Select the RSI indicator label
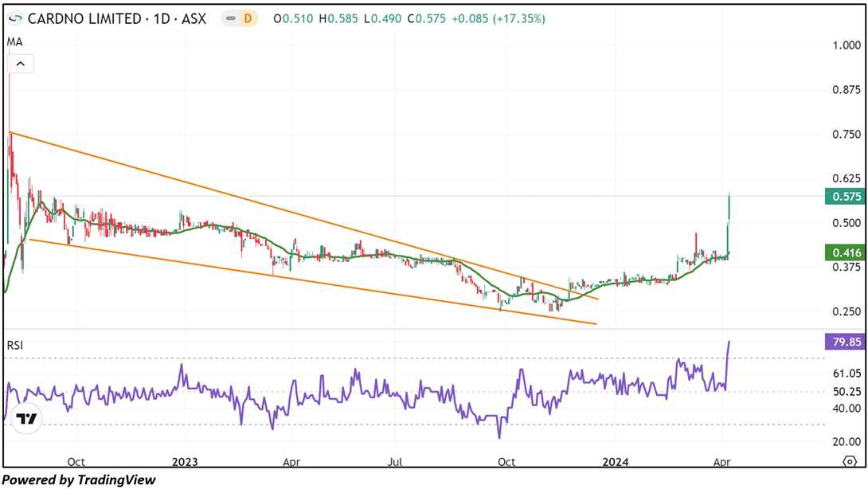 [x=15, y=346]
